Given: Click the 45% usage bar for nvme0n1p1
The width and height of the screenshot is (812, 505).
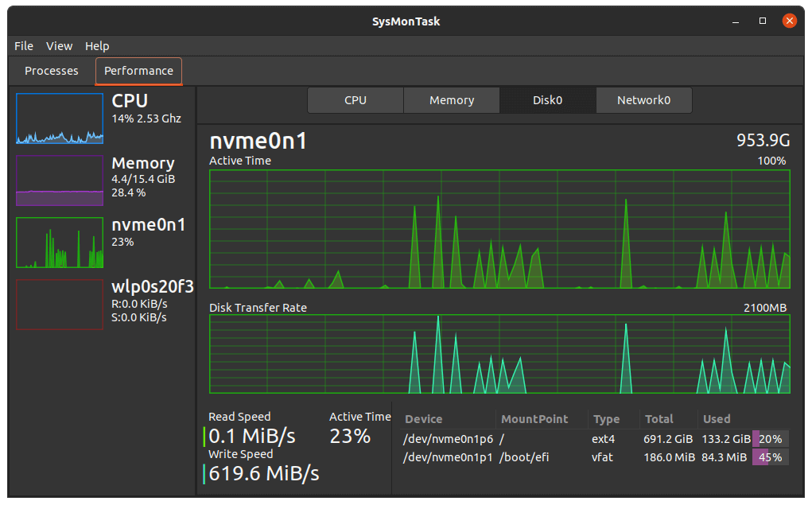Looking at the screenshot, I should (770, 457).
